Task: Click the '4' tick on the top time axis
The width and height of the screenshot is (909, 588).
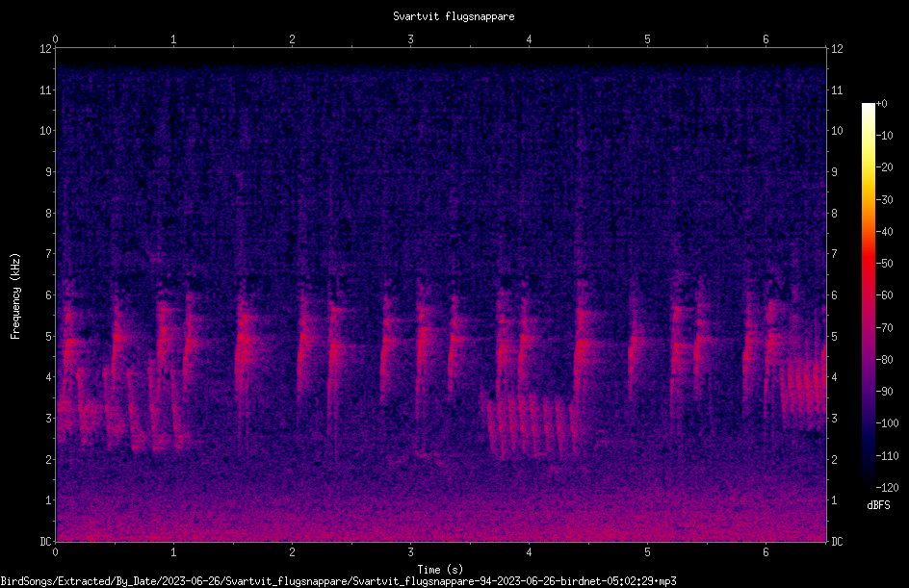Action: (x=529, y=39)
